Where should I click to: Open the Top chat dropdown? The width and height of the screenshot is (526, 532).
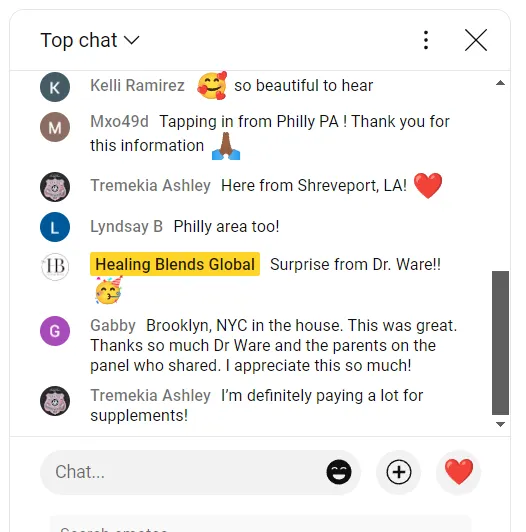click(x=90, y=40)
